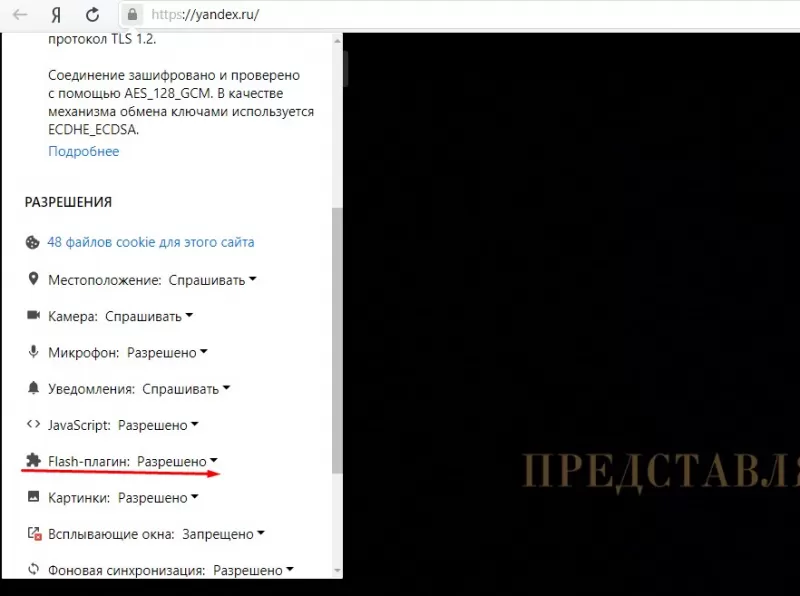Screen dimensions: 800x596
Task: Click the sync arrows icon beside Фоновая синхронизация
Action: pos(32,569)
